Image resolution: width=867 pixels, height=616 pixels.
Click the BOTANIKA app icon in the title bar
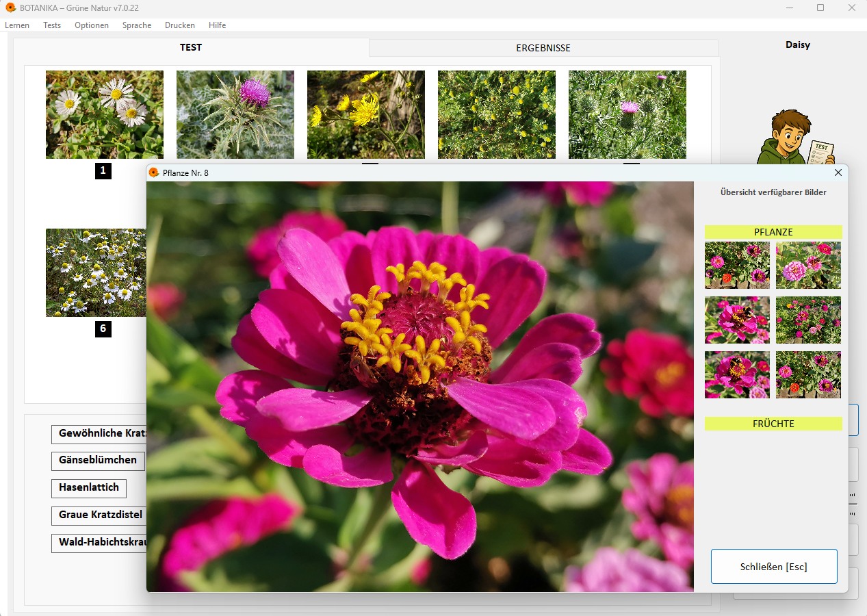click(10, 8)
